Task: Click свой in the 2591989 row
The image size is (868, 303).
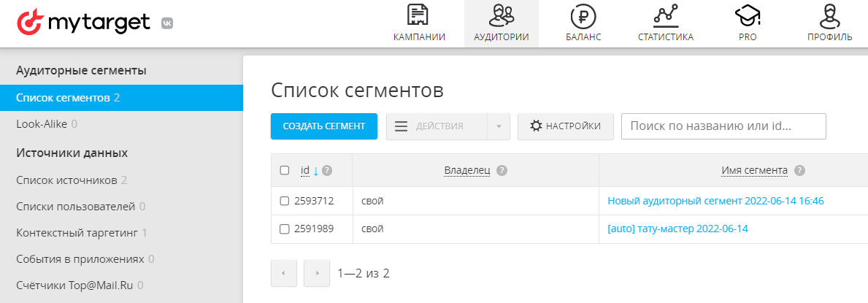Action: [x=372, y=229]
